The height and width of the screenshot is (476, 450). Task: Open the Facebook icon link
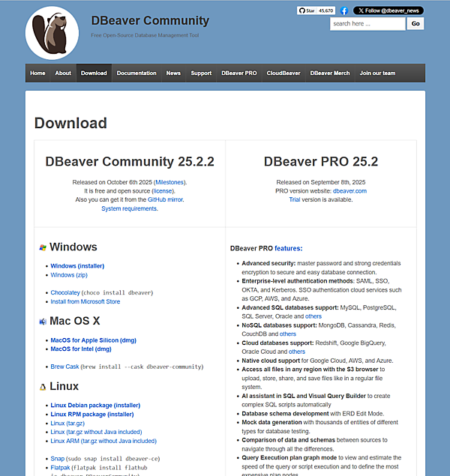coord(344,11)
